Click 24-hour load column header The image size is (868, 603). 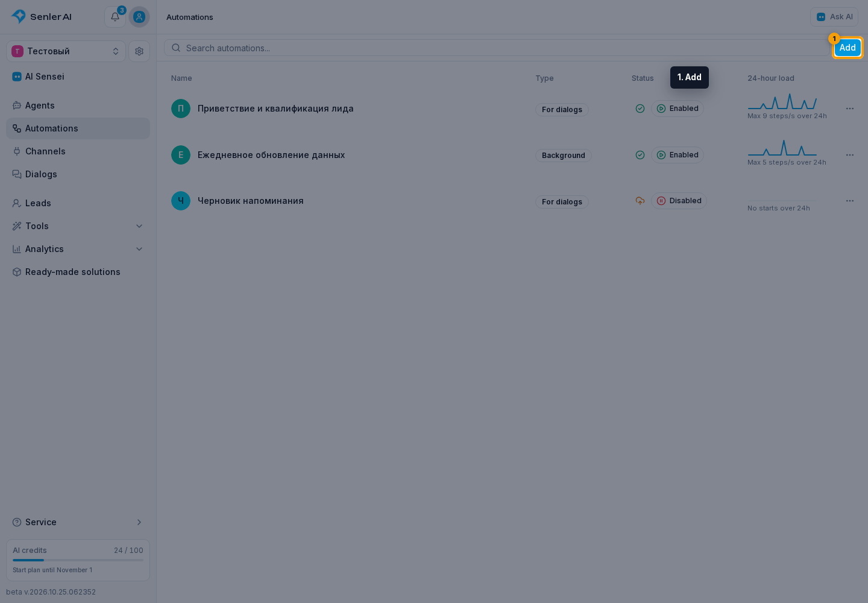(x=771, y=78)
